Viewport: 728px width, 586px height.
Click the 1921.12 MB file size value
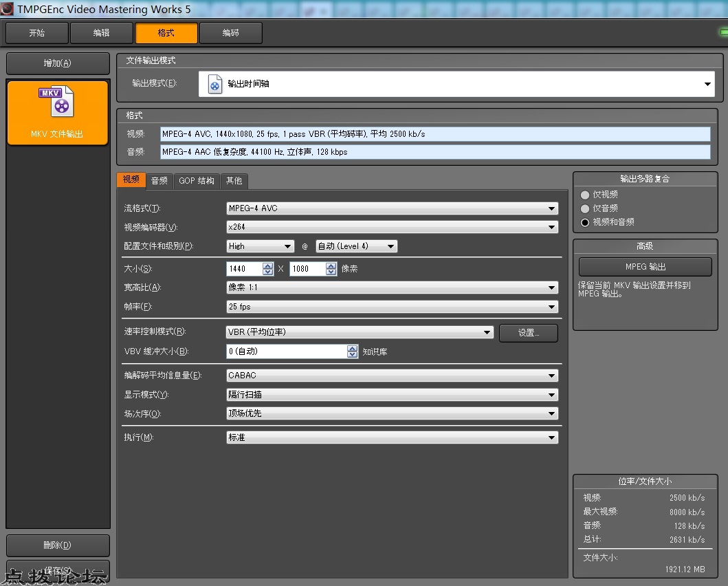pos(685,569)
